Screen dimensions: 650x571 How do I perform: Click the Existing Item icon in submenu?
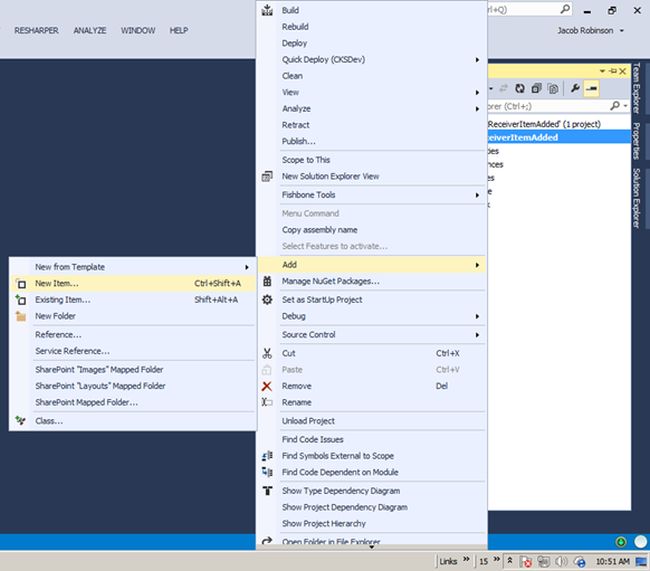[21, 299]
